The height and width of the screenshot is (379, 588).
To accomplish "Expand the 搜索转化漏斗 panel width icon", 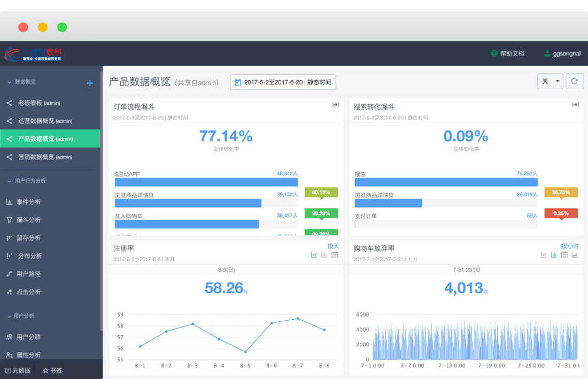I will coord(576,105).
